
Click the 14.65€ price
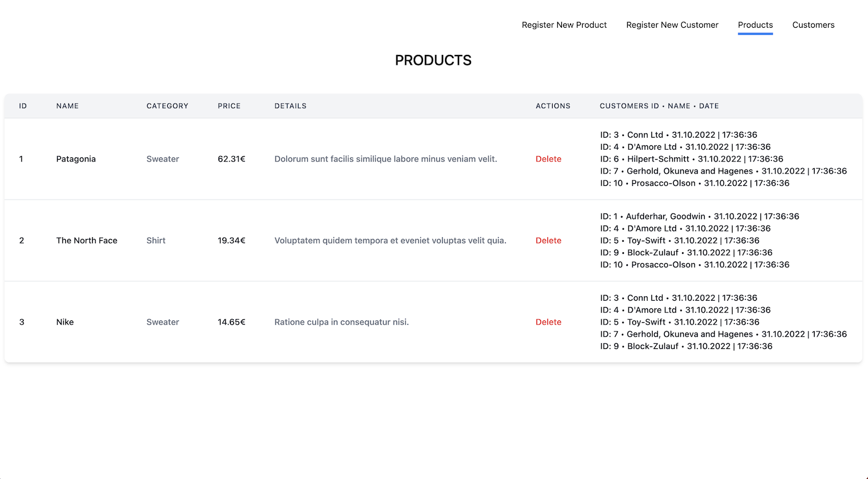point(231,322)
